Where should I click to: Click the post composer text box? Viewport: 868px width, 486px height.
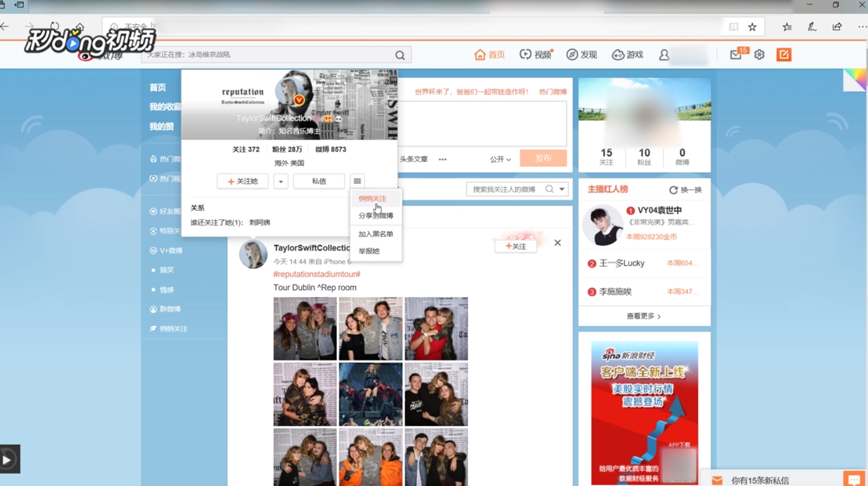coord(482,123)
